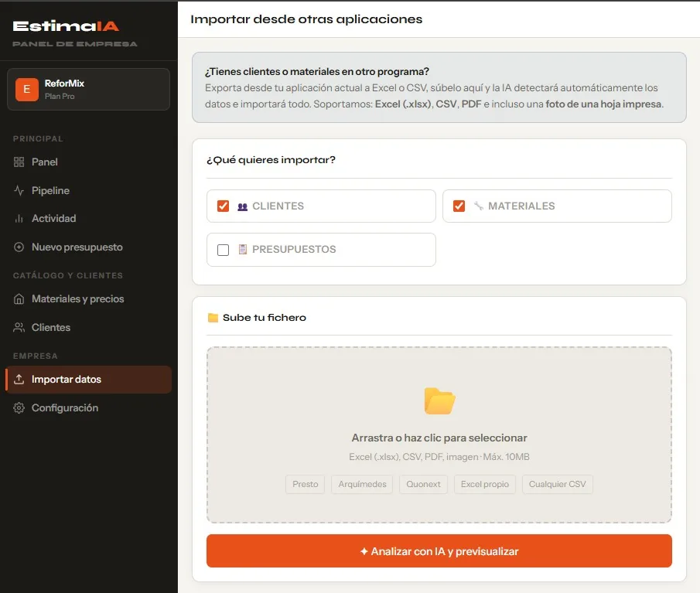Image resolution: width=700 pixels, height=593 pixels.
Task: Uncheck the MATERIALES checkbox
Action: (x=459, y=206)
